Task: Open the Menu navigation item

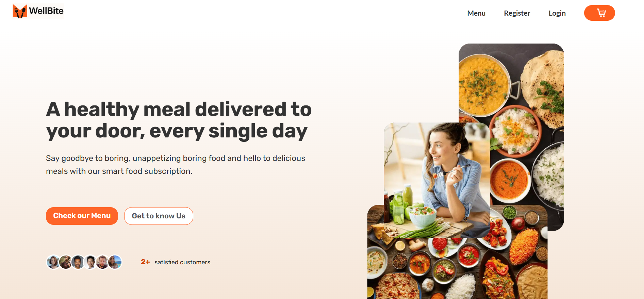Action: click(476, 13)
